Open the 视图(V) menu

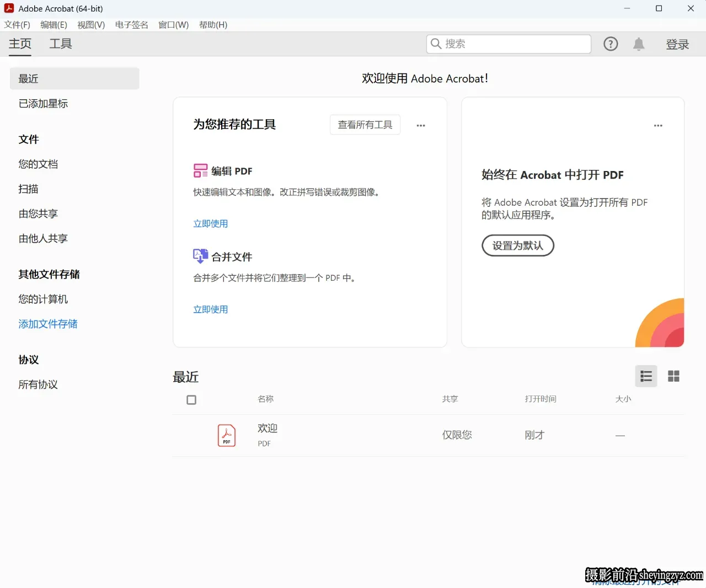click(x=91, y=25)
